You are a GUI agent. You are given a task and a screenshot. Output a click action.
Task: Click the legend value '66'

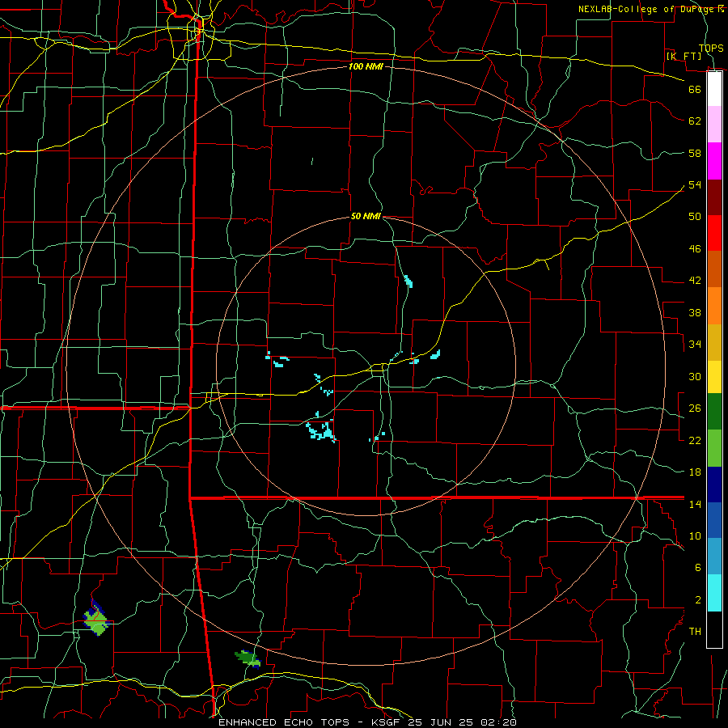pos(695,90)
